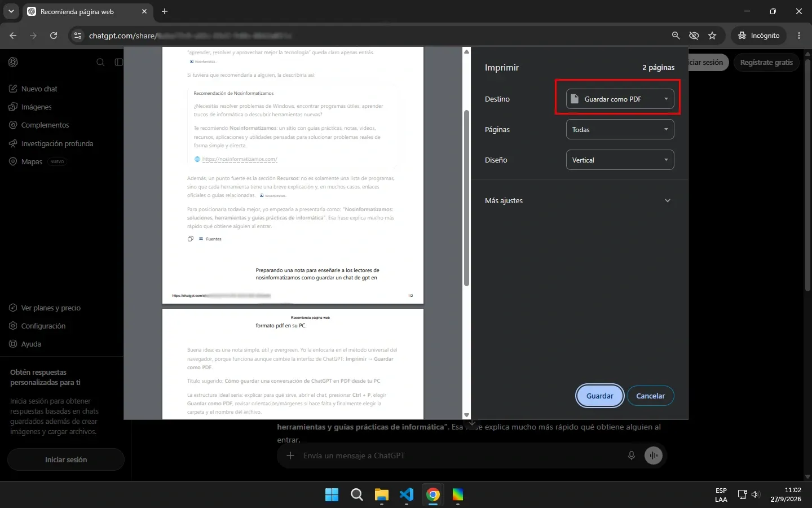Click the Chrome icon in the taskbar
The width and height of the screenshot is (812, 508).
(x=433, y=495)
